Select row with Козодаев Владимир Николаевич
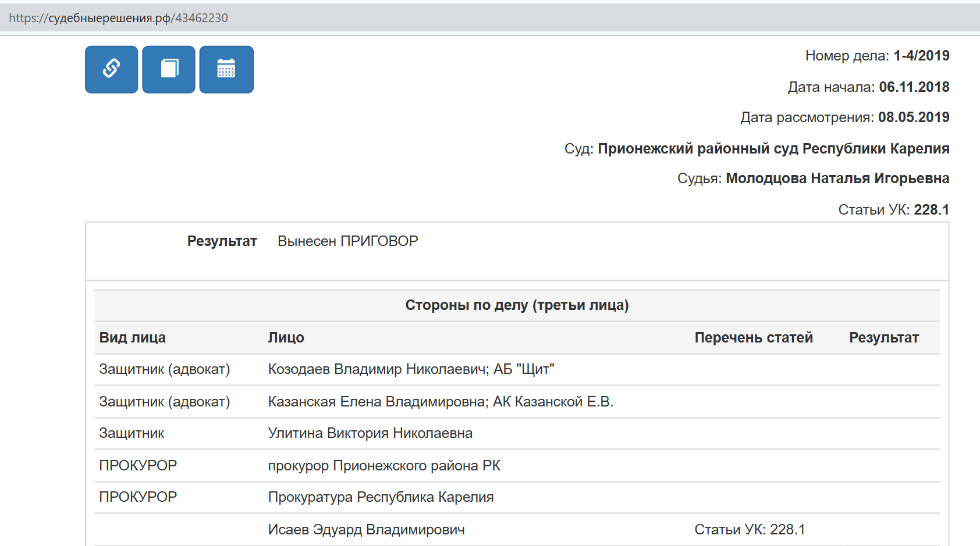This screenshot has height=546, width=980. point(411,369)
